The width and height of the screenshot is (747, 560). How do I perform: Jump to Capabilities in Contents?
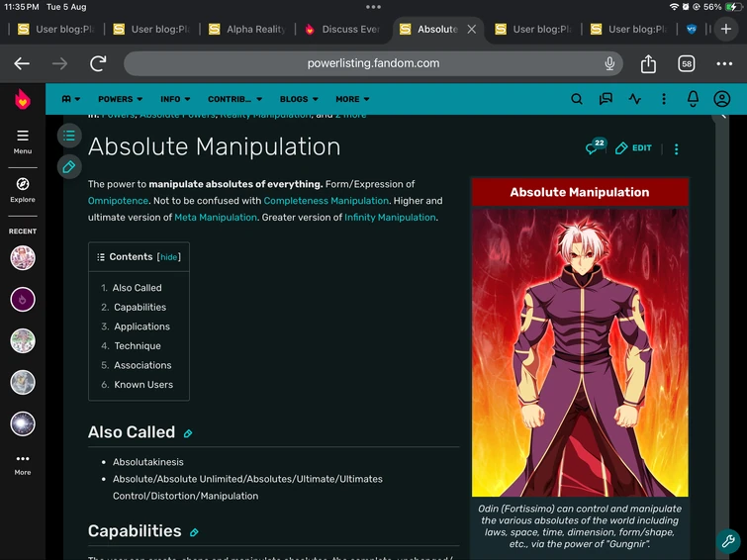(x=140, y=308)
